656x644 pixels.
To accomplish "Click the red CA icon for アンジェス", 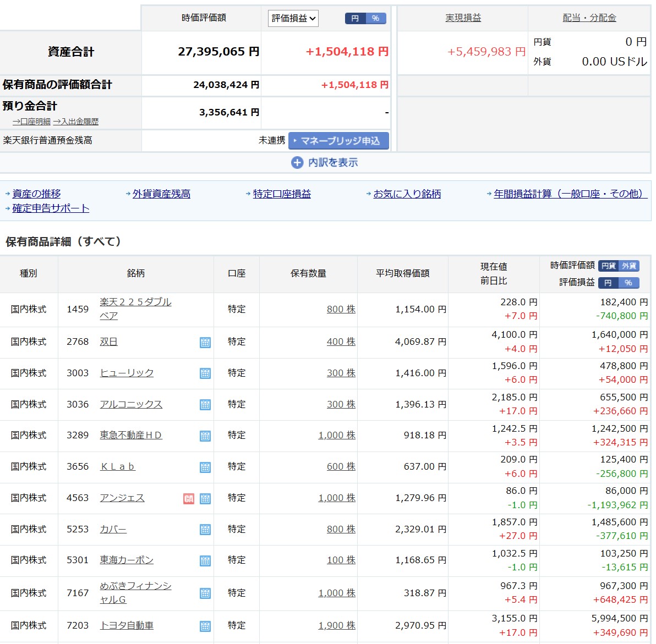I will [x=189, y=499].
